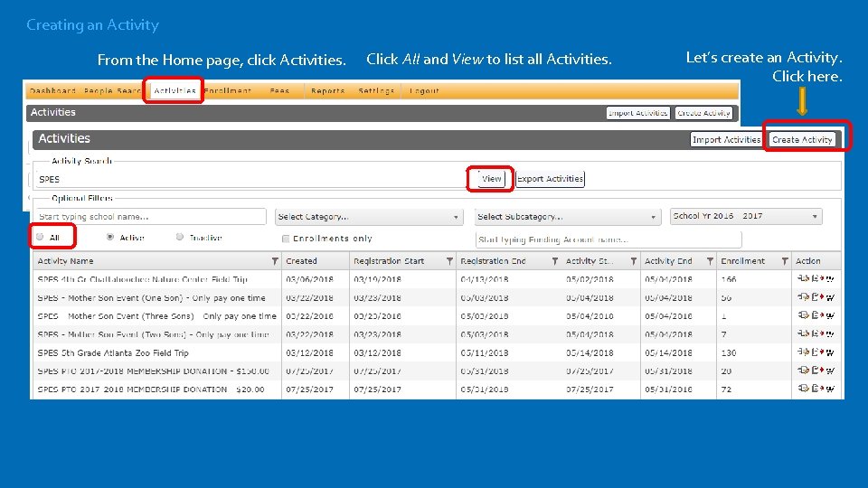Open filter on Registration Start column
This screenshot has height=488, width=868.
click(449, 261)
